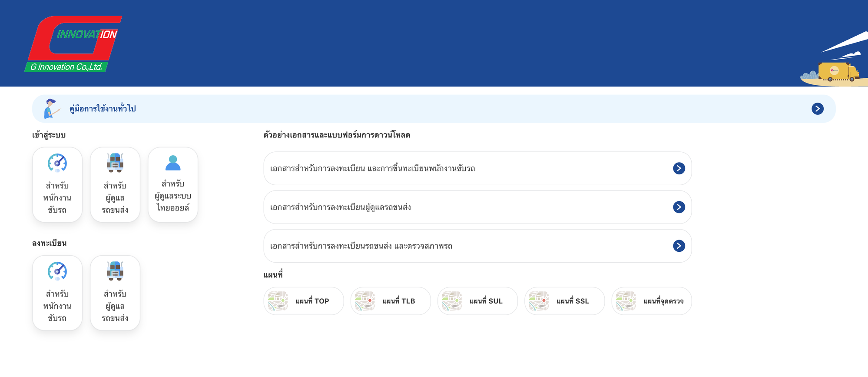This screenshot has width=868, height=377.
Task: Expand arrow for driver registration documents
Action: pos(679,168)
